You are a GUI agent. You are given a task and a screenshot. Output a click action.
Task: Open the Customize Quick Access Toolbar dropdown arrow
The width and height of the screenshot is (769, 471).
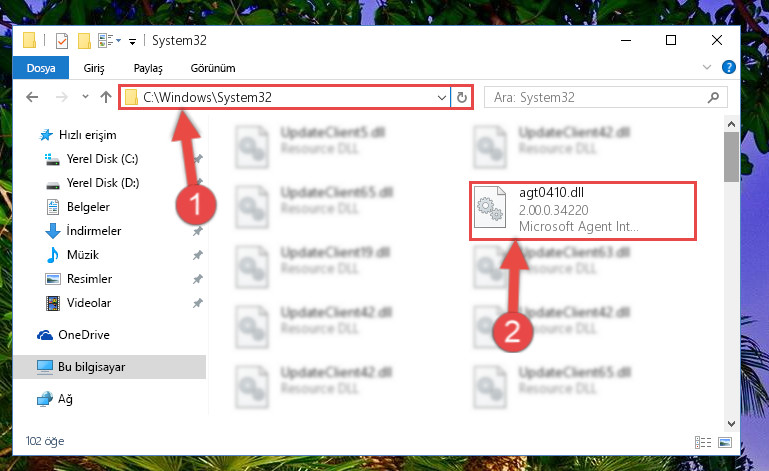(132, 42)
